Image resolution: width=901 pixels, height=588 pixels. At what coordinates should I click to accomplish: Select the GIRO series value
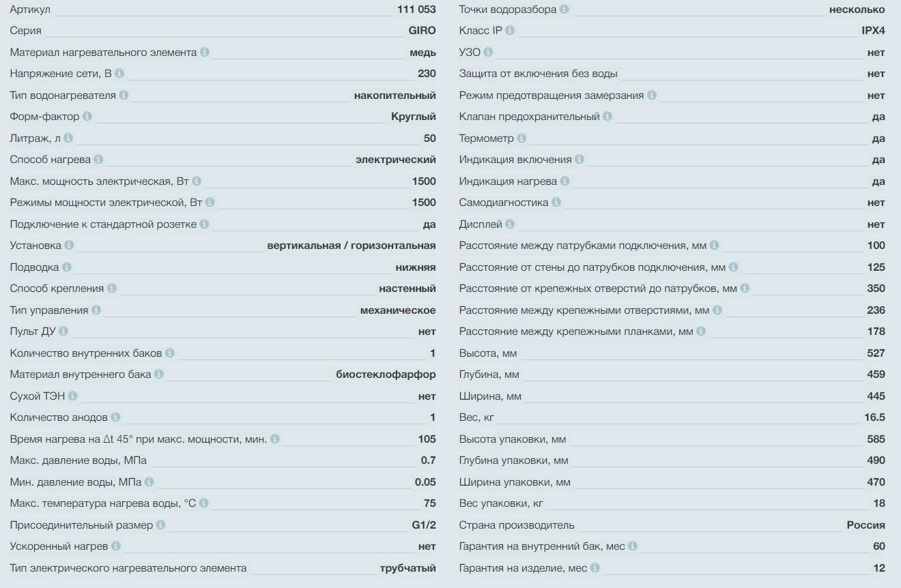pos(422,31)
